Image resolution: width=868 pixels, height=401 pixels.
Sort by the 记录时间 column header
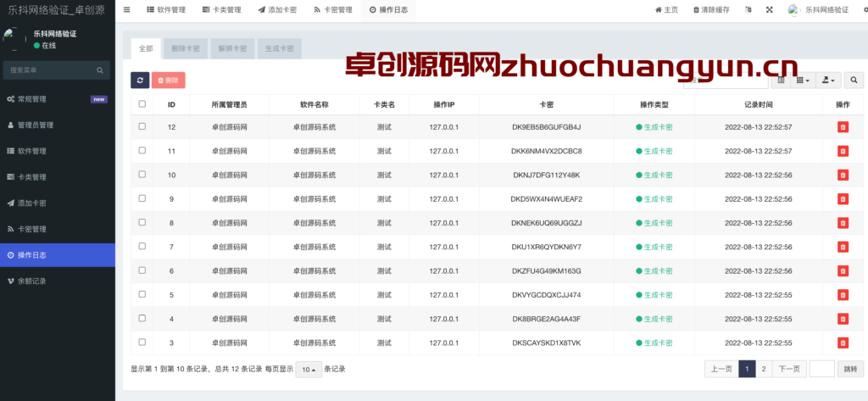pos(759,104)
